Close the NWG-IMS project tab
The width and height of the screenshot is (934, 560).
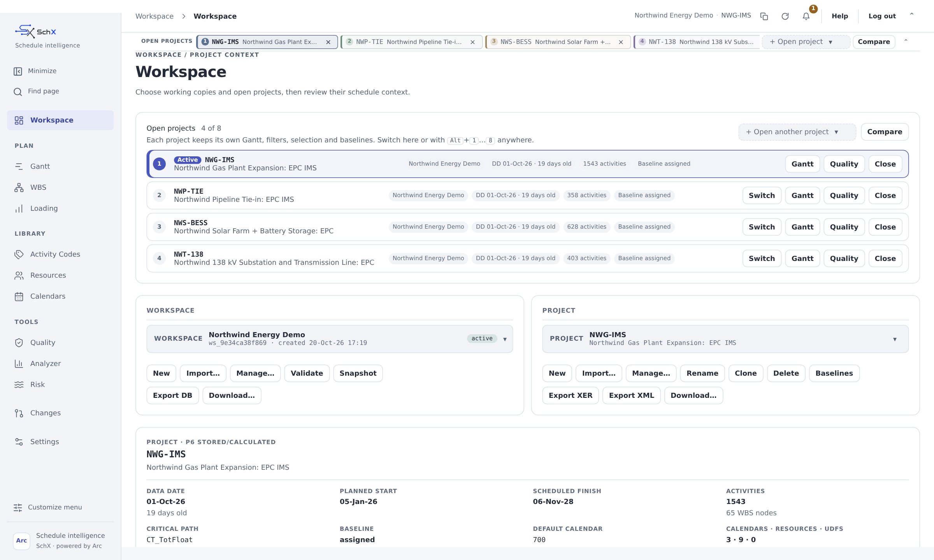328,42
